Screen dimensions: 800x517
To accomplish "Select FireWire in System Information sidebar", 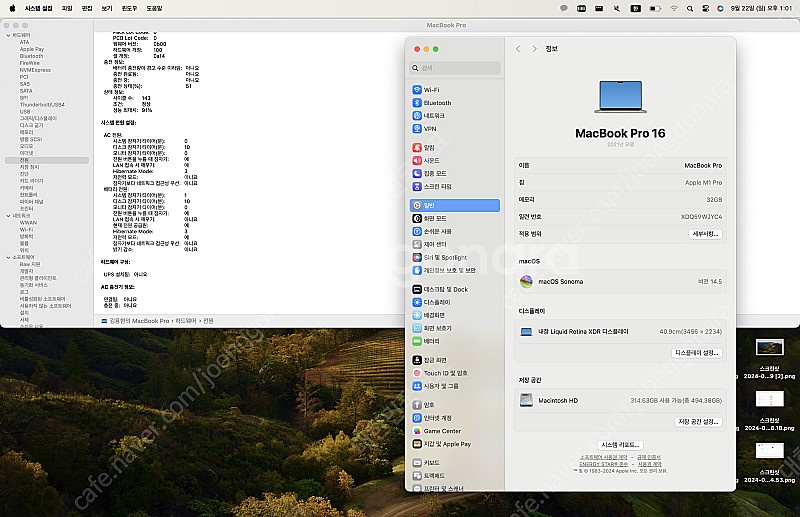I will pyautogui.click(x=30, y=63).
